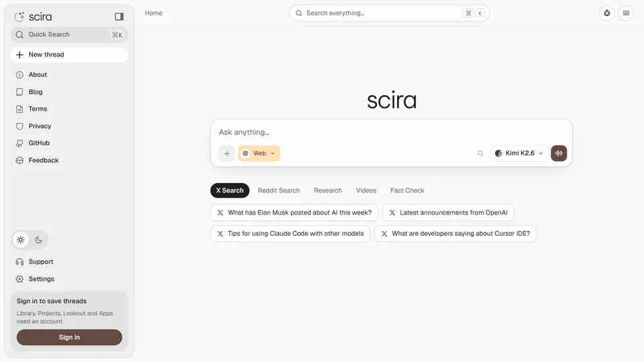644x362 pixels.
Task: Click the enhance prompt sparkle icon
Action: point(480,154)
